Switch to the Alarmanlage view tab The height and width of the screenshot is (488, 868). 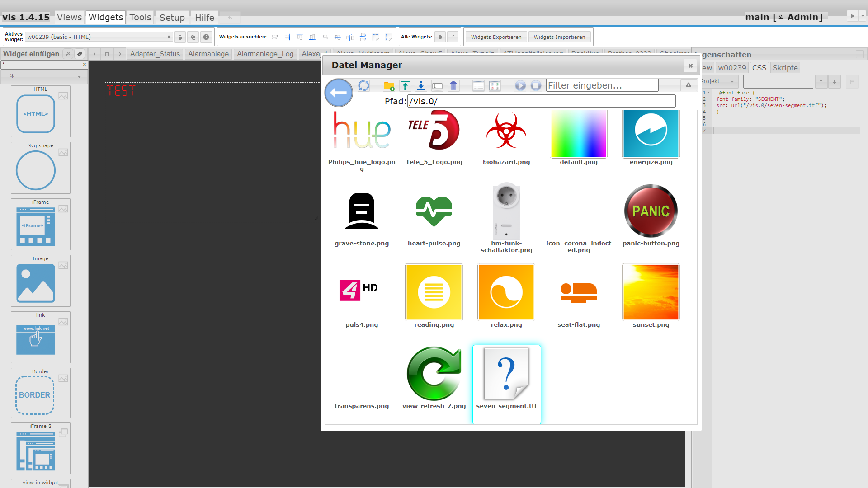tap(208, 54)
